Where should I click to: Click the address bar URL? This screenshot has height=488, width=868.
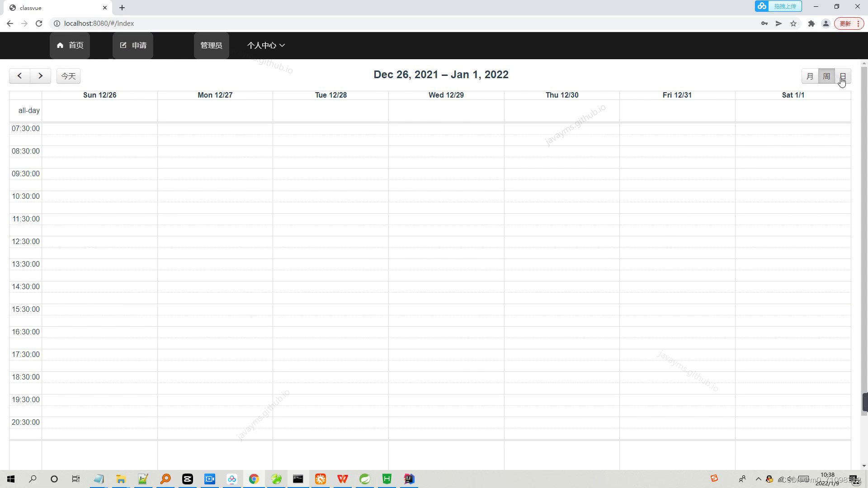tap(99, 23)
